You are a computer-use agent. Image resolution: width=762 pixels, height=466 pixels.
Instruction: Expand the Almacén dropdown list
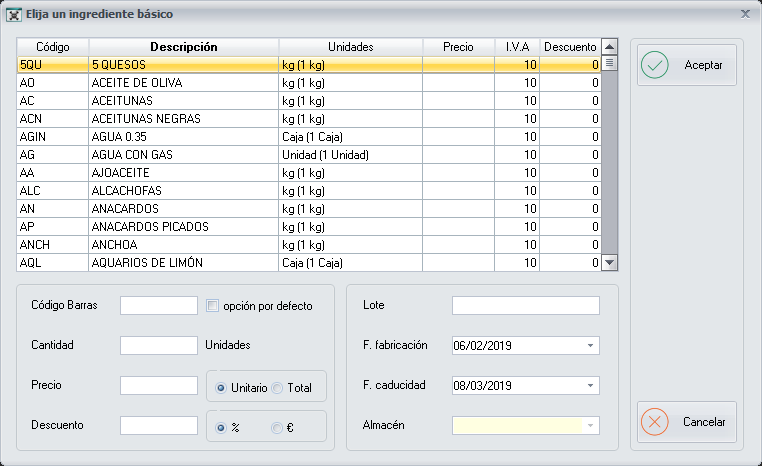(591, 426)
